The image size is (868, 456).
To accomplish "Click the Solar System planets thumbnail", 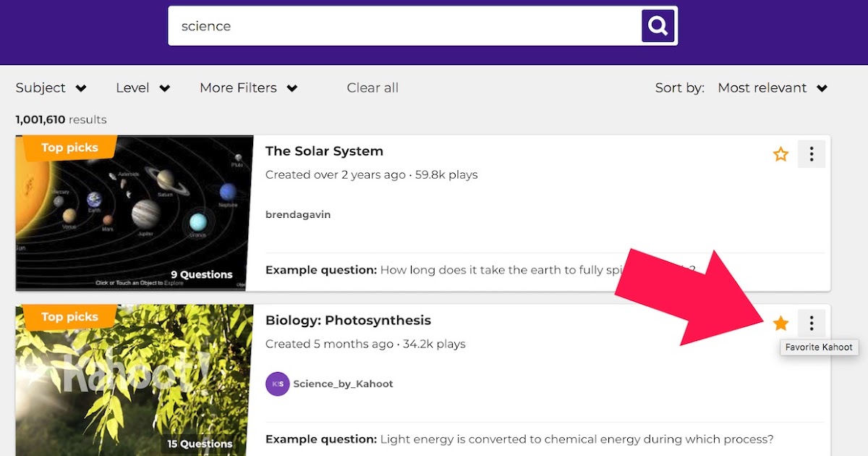I will click(x=135, y=213).
